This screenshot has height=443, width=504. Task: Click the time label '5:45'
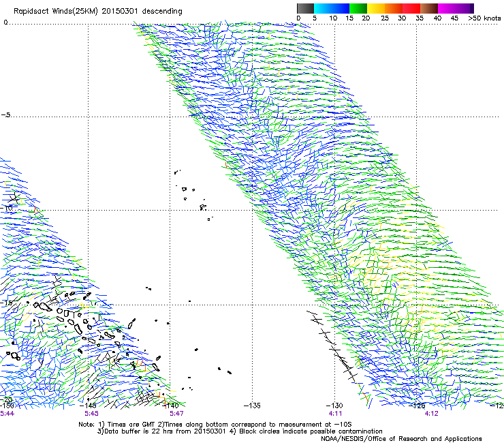coord(92,414)
